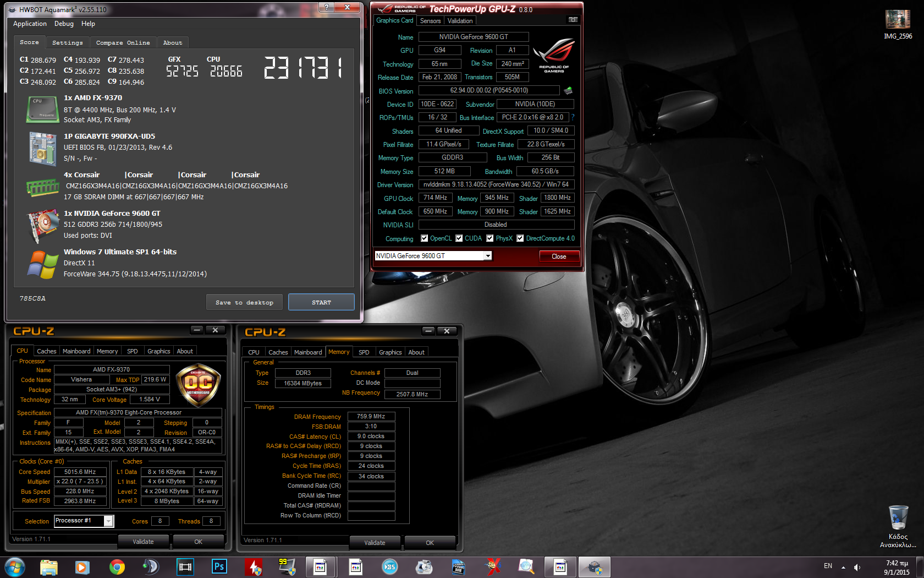The width and height of the screenshot is (924, 578).
Task: Show hidden system tray icons
Action: coord(843,567)
